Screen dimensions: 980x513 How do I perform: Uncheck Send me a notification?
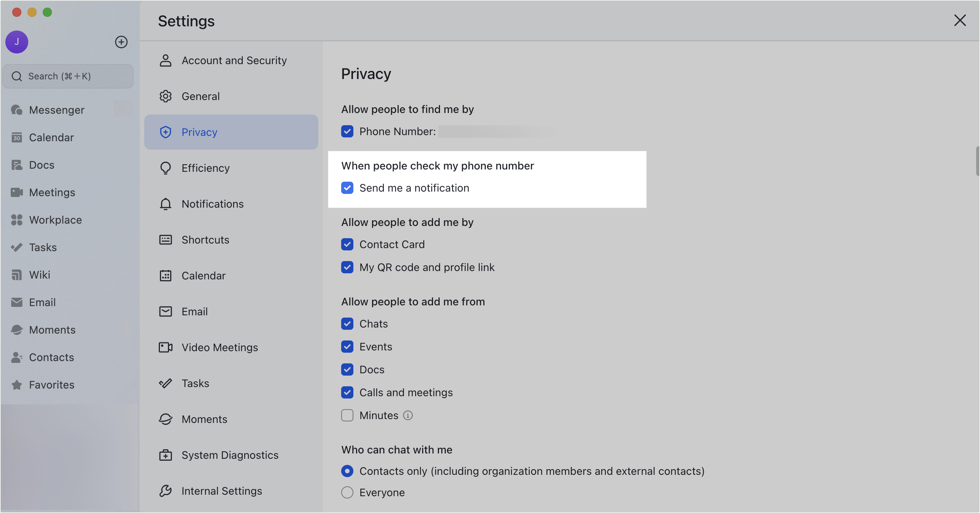pos(347,188)
